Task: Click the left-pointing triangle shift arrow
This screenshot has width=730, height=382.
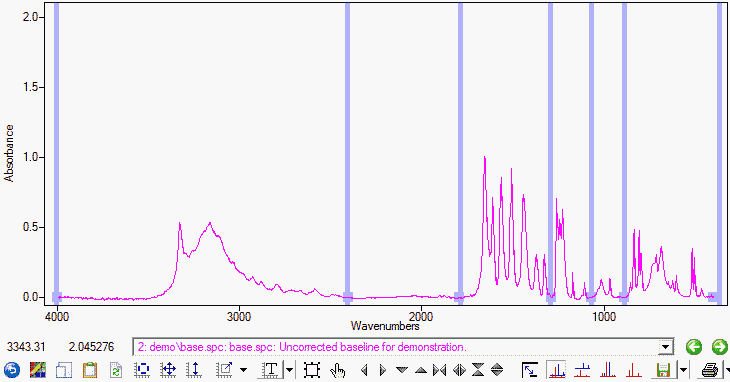Action: (x=364, y=370)
